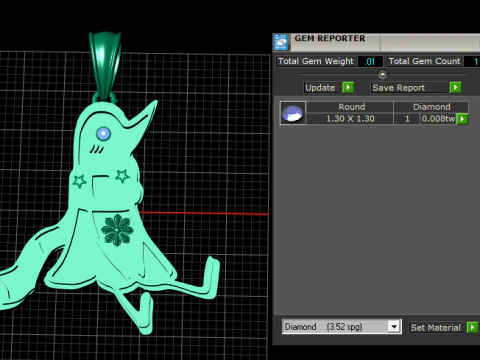Click the green arrow beside Update
Image resolution: width=480 pixels, height=360 pixels.
coord(348,88)
